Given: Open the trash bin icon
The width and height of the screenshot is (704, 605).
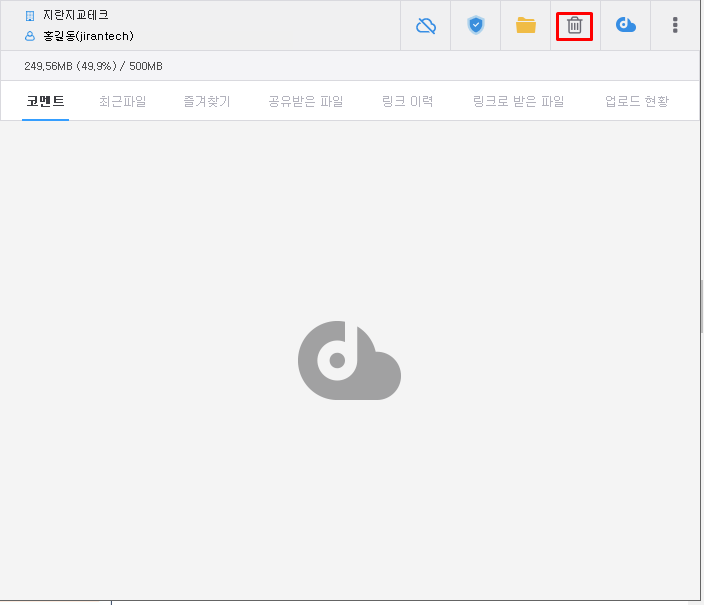Looking at the screenshot, I should 574,25.
